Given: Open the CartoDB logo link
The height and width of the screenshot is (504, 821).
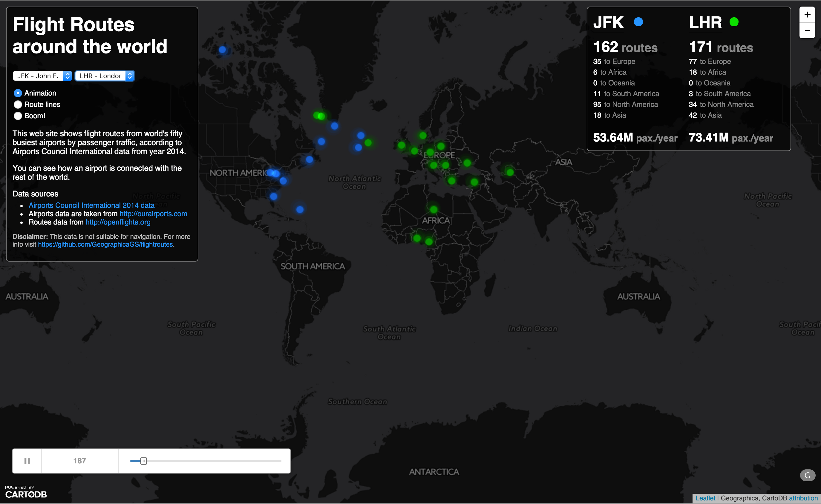Looking at the screenshot, I should pyautogui.click(x=26, y=492).
